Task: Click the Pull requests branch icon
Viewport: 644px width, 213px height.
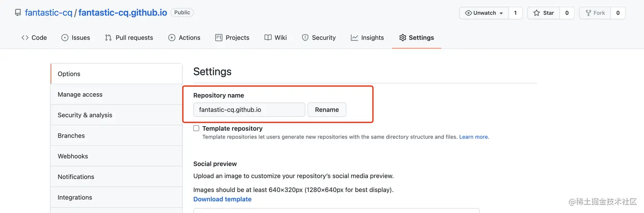Action: point(108,37)
